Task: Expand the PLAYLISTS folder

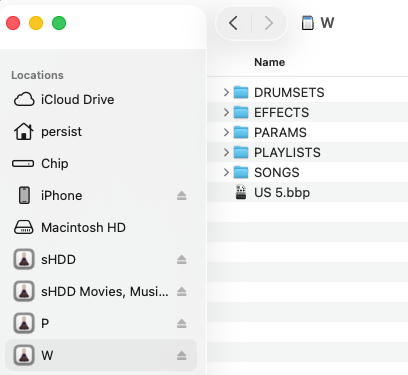Action: coord(226,152)
